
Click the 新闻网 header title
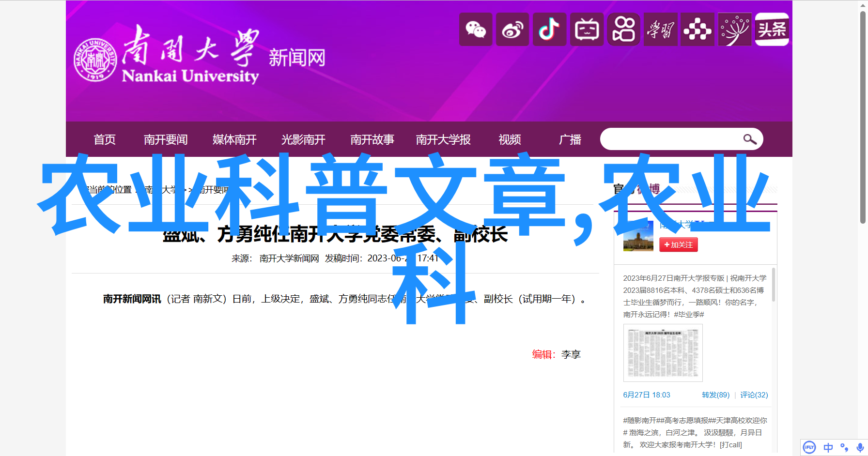tap(297, 58)
